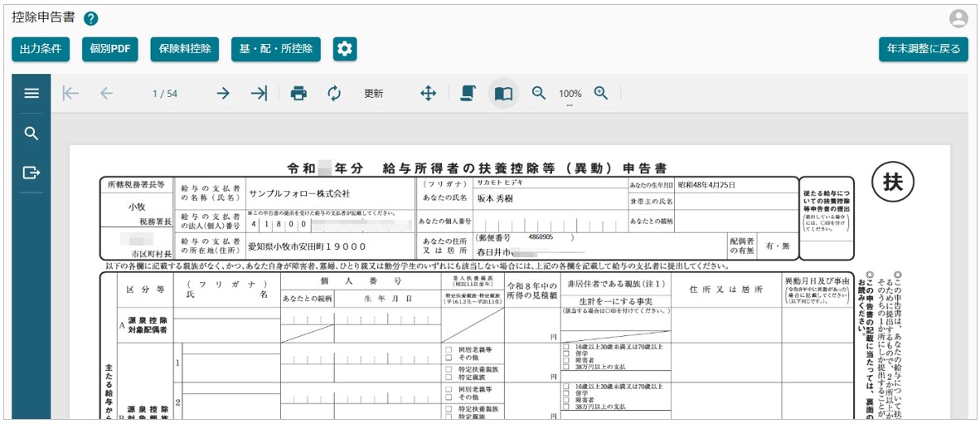Image resolution: width=980 pixels, height=424 pixels.
Task: Jump to the last page
Action: pyautogui.click(x=259, y=94)
